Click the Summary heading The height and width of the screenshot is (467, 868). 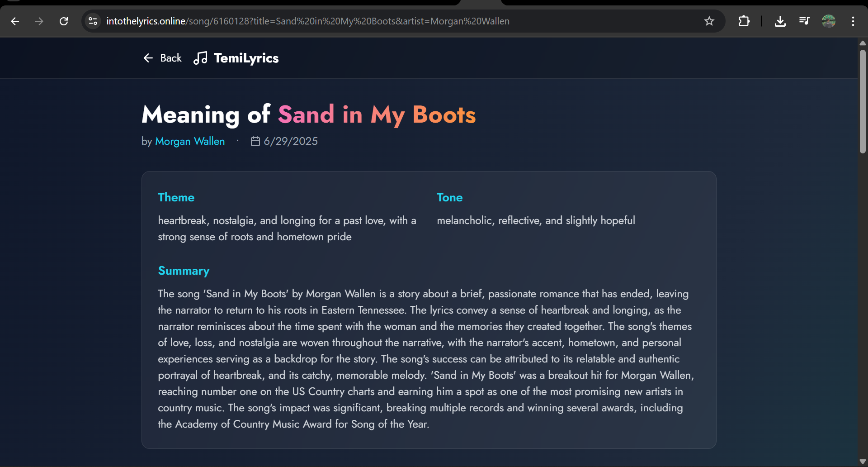[x=184, y=271]
